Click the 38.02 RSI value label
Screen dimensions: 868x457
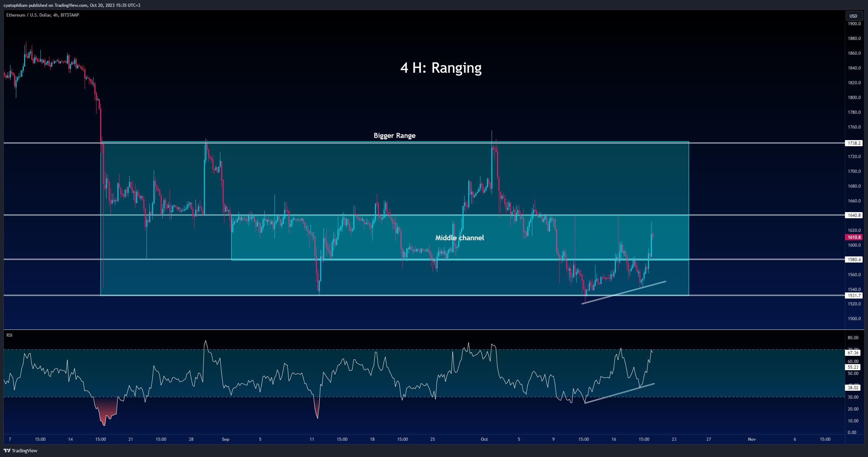click(x=853, y=388)
